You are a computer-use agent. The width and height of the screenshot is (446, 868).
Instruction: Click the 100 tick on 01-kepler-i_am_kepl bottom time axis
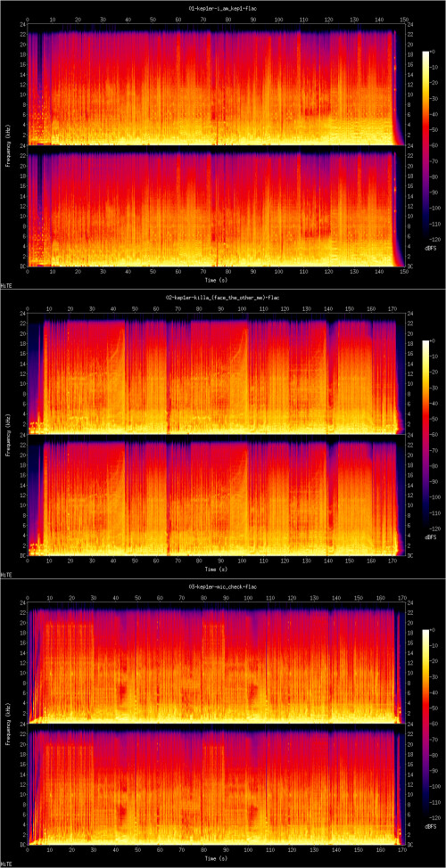278,272
